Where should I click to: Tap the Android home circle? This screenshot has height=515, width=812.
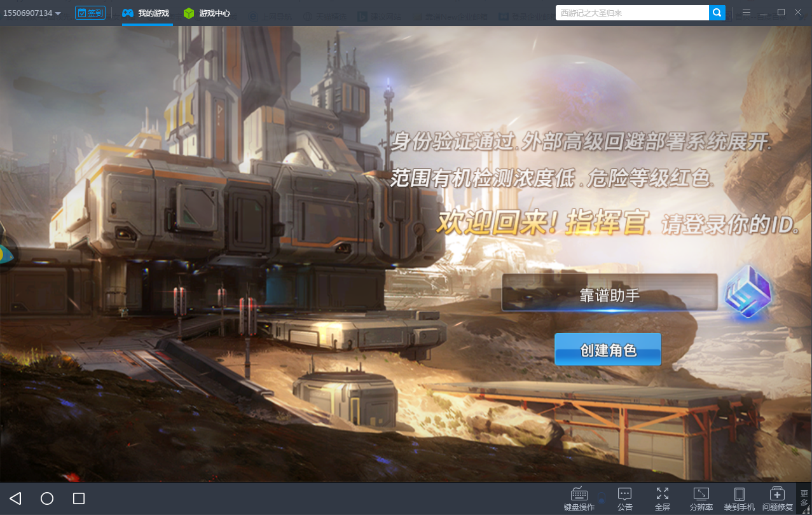click(47, 498)
